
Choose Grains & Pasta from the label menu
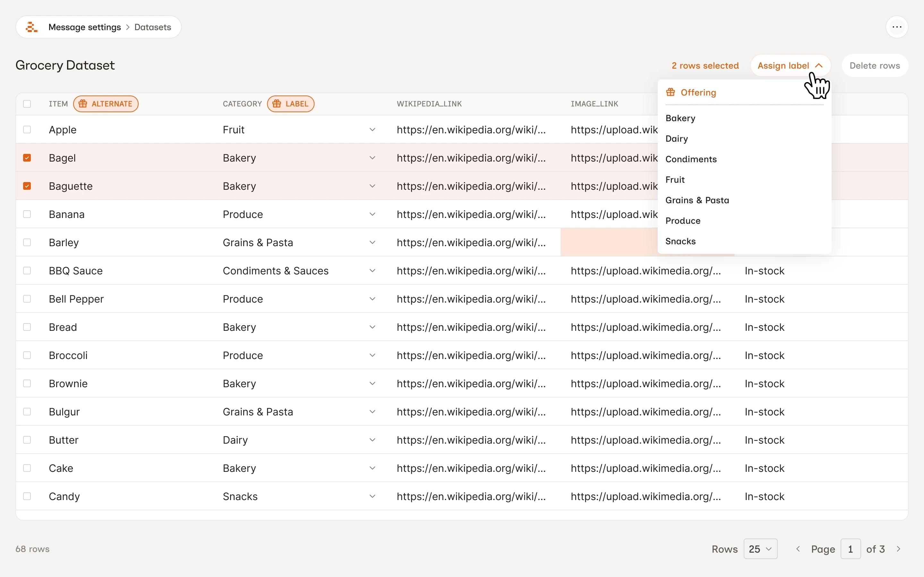697,200
